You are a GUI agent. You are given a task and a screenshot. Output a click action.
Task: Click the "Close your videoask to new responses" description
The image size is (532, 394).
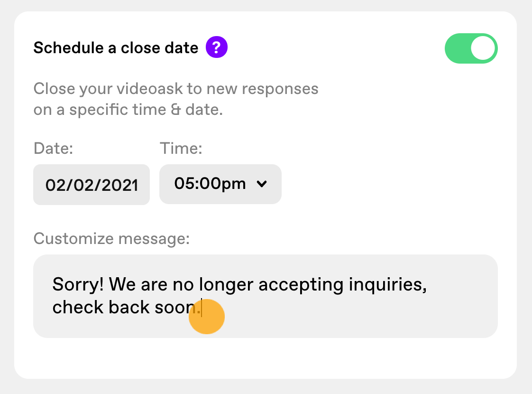click(176, 89)
